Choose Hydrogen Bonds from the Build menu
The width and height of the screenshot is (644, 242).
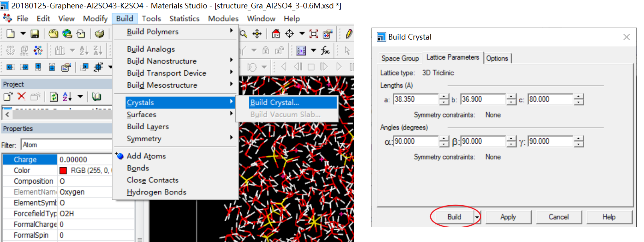pyautogui.click(x=157, y=192)
